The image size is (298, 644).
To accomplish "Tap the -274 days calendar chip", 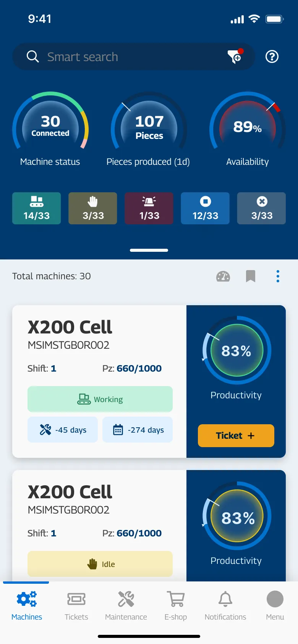I will pos(138,430).
